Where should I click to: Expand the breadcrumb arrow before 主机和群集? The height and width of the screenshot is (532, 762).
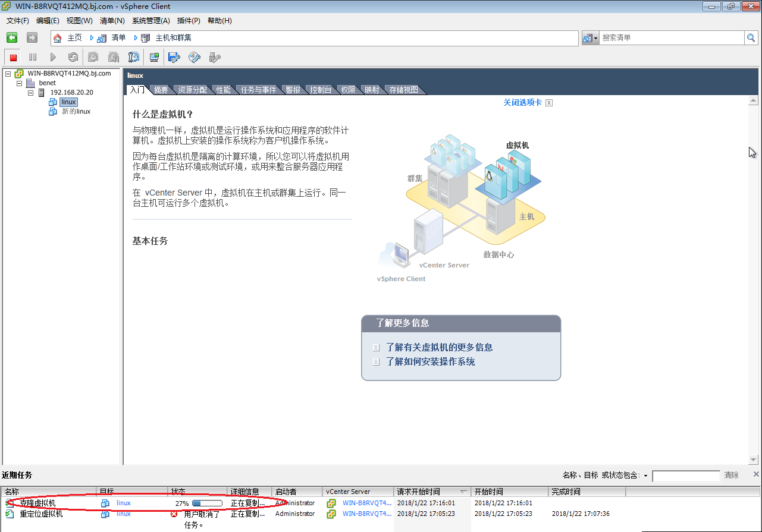(136, 38)
